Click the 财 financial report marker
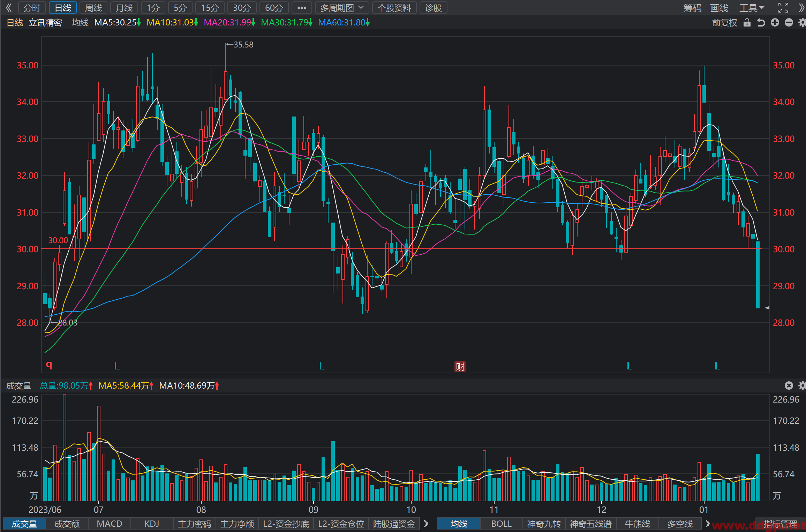 pos(460,367)
